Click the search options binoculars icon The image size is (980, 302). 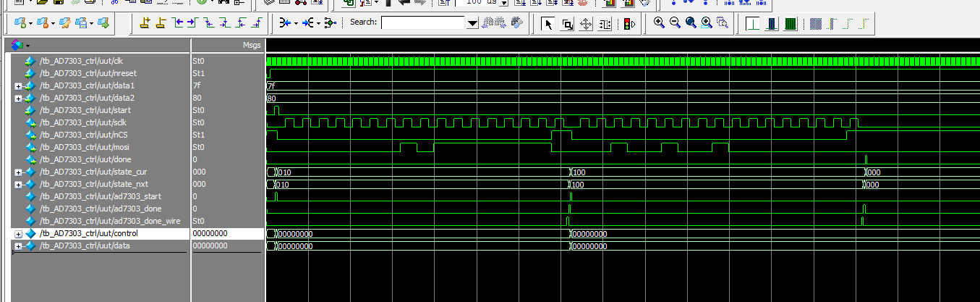516,23
